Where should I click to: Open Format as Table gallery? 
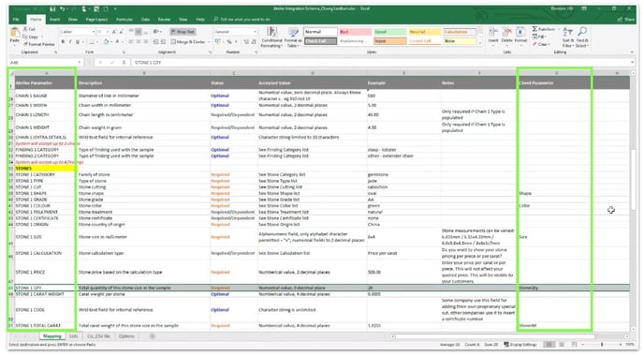(x=293, y=37)
